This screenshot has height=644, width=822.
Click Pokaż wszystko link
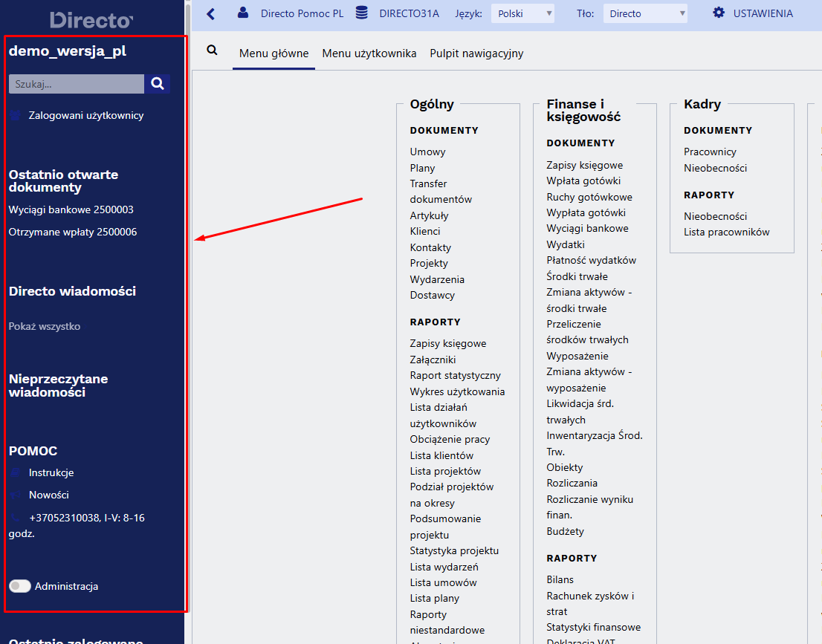(45, 326)
